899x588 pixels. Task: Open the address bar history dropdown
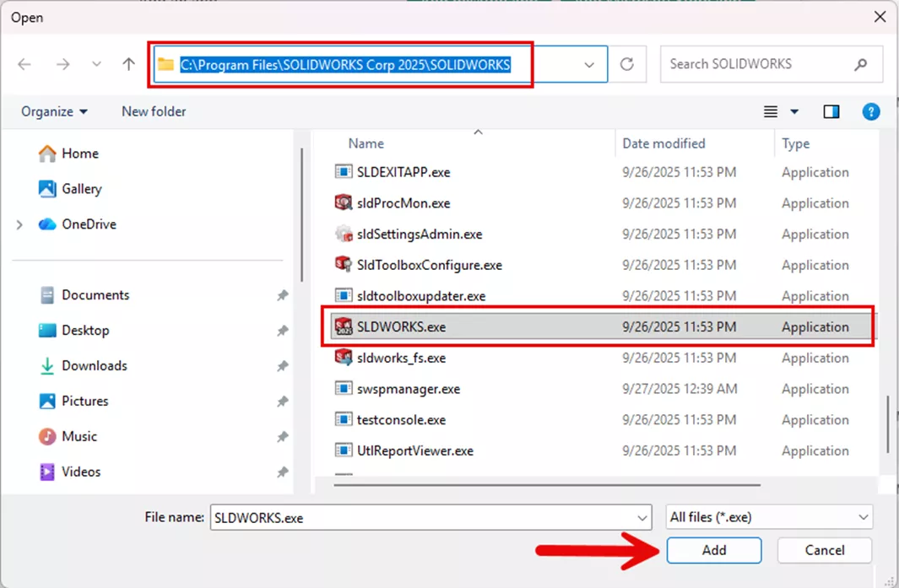588,64
